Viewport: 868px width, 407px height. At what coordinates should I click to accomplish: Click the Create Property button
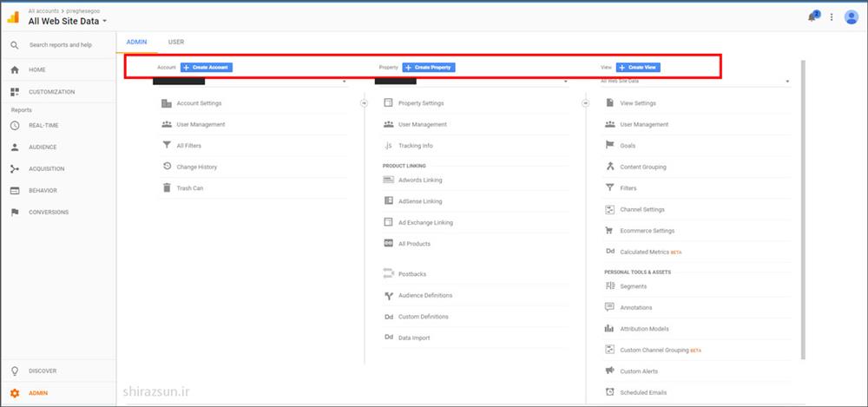point(429,68)
